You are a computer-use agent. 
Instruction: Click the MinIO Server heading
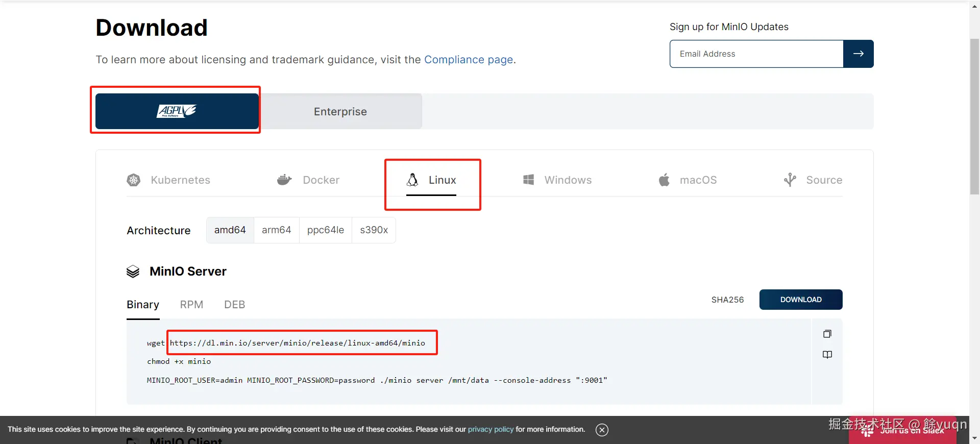pos(188,272)
